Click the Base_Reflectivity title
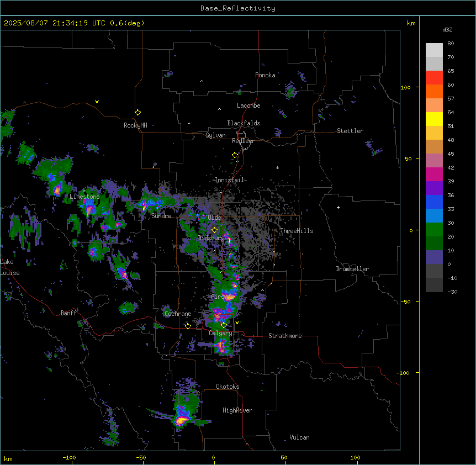476x465 pixels. pyautogui.click(x=238, y=8)
